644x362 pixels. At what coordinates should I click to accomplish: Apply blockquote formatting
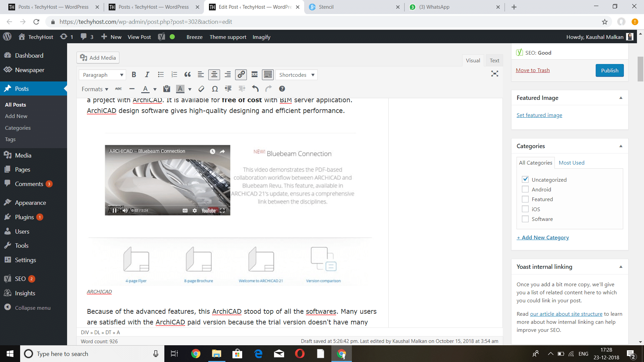pyautogui.click(x=187, y=74)
